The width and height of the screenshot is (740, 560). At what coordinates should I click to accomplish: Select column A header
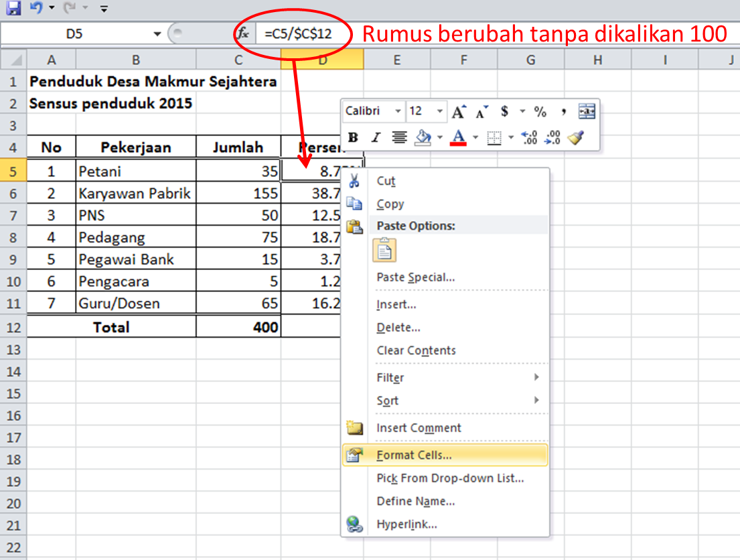pyautogui.click(x=52, y=60)
